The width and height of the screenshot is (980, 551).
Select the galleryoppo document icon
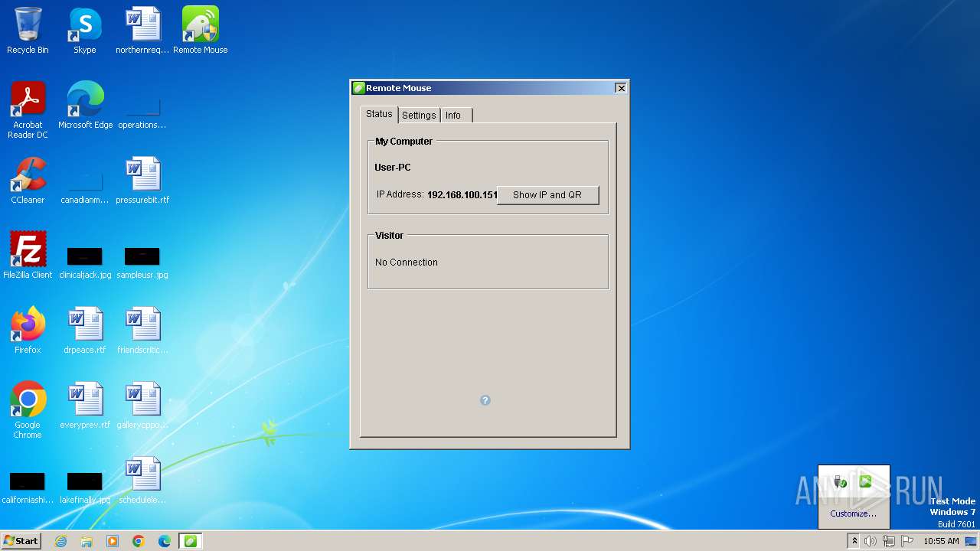(x=142, y=406)
